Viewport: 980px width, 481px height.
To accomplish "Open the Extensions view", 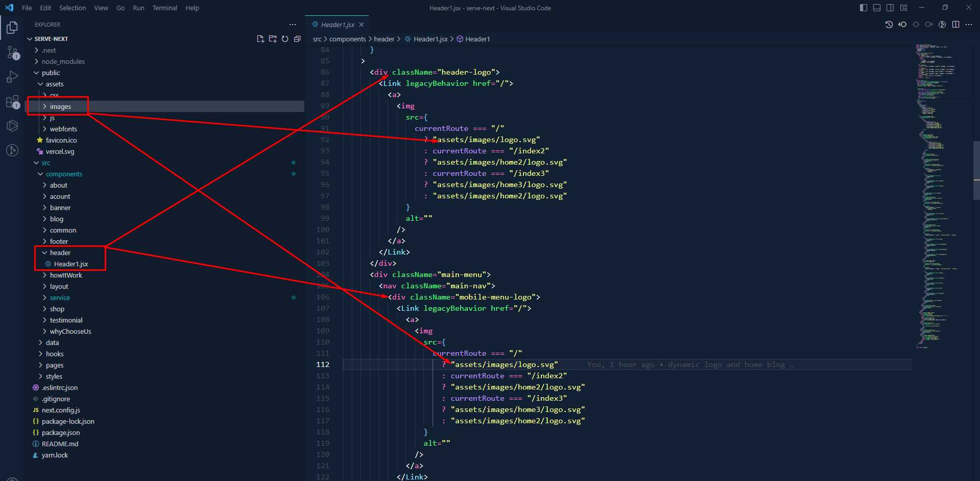I will click(12, 101).
